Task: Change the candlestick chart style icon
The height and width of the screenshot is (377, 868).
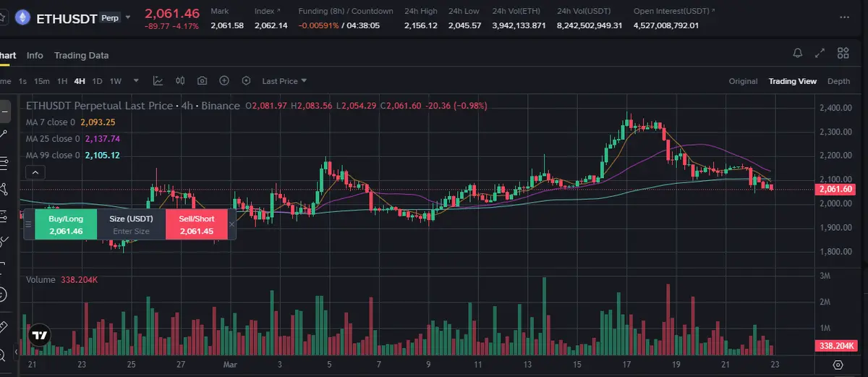Action: click(180, 81)
